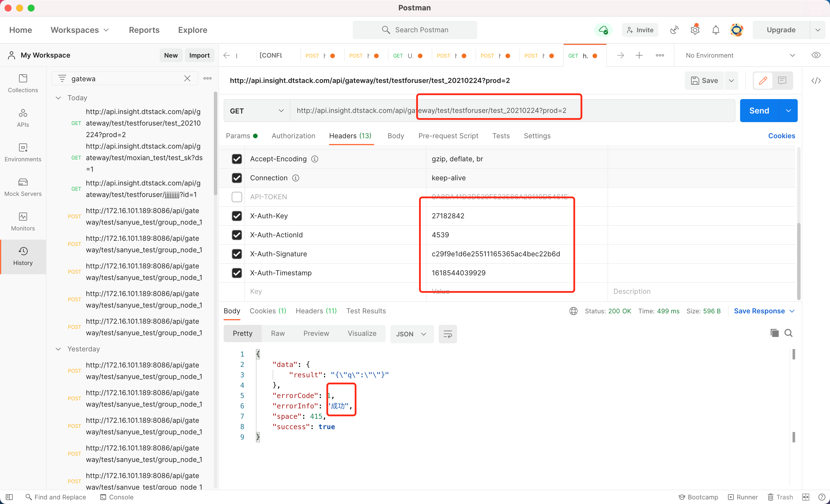Viewport: 830px width, 504px height.
Task: Enable the API-TOKEN header checkbox
Action: 237,197
